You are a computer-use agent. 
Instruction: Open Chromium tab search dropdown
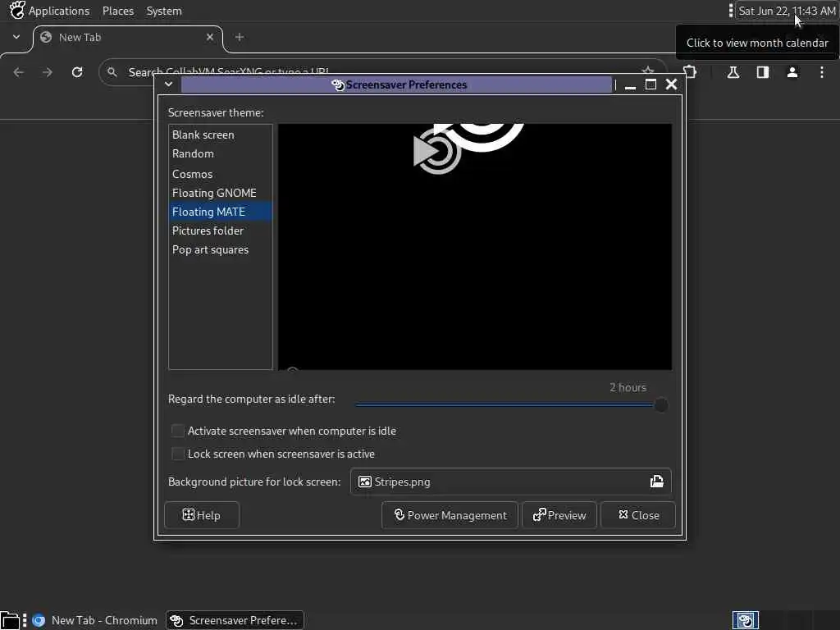(x=16, y=37)
